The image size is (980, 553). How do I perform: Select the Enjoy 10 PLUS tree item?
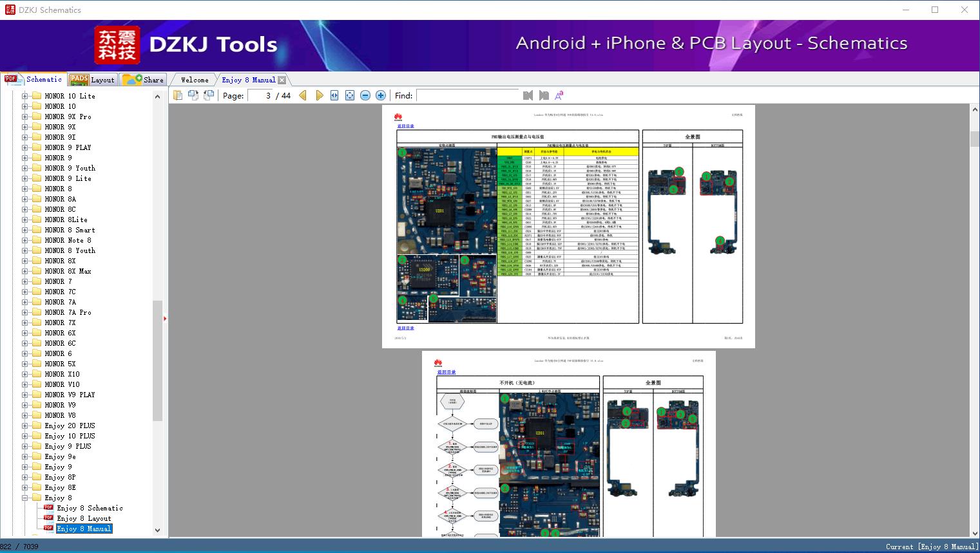(70, 436)
